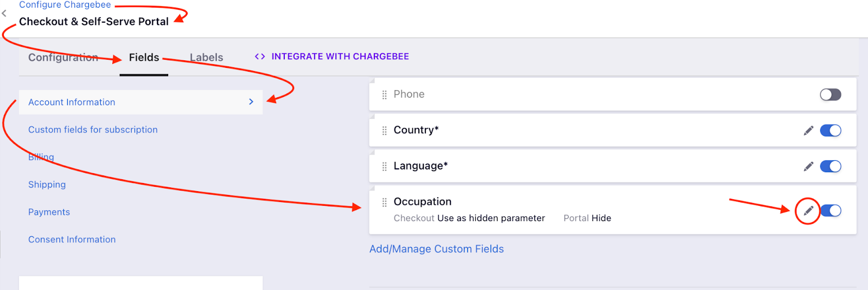Enable the Phone field toggle
The width and height of the screenshot is (868, 290).
click(830, 94)
